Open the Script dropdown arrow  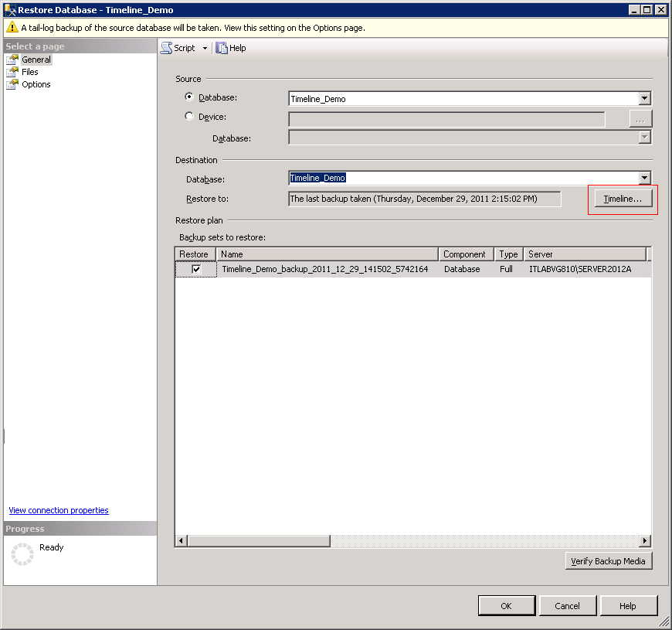click(205, 48)
